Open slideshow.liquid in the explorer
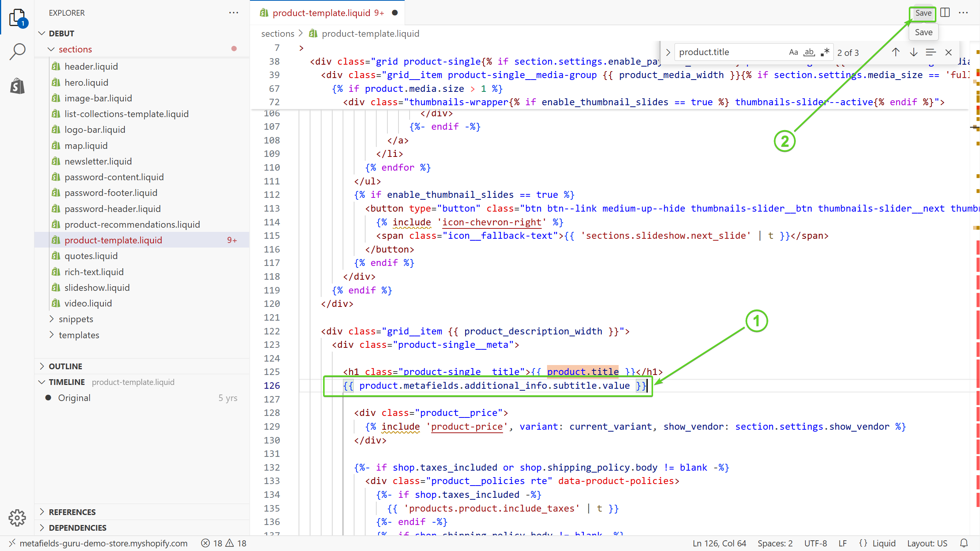Viewport: 980px width, 551px height. tap(97, 287)
